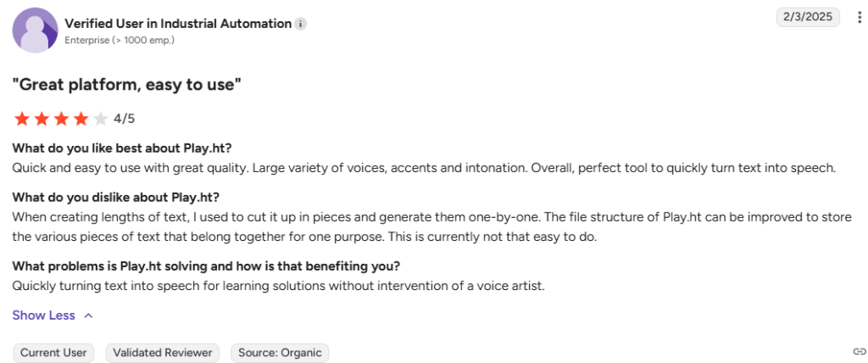Collapse review with Show Less link
868x363 pixels.
(x=44, y=316)
